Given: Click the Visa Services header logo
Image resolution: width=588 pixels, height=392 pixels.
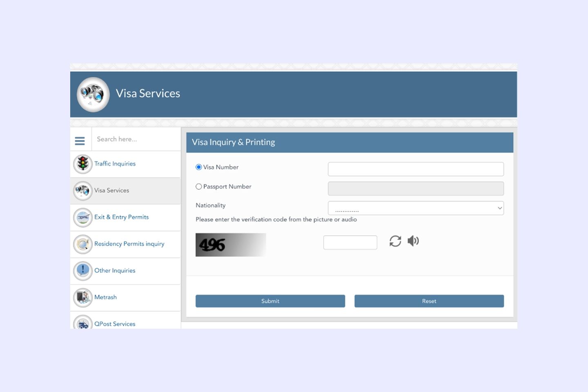Looking at the screenshot, I should pyautogui.click(x=93, y=94).
